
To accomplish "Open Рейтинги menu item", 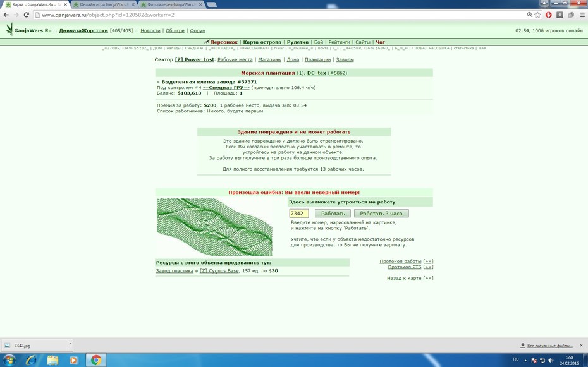I will click(x=339, y=42).
